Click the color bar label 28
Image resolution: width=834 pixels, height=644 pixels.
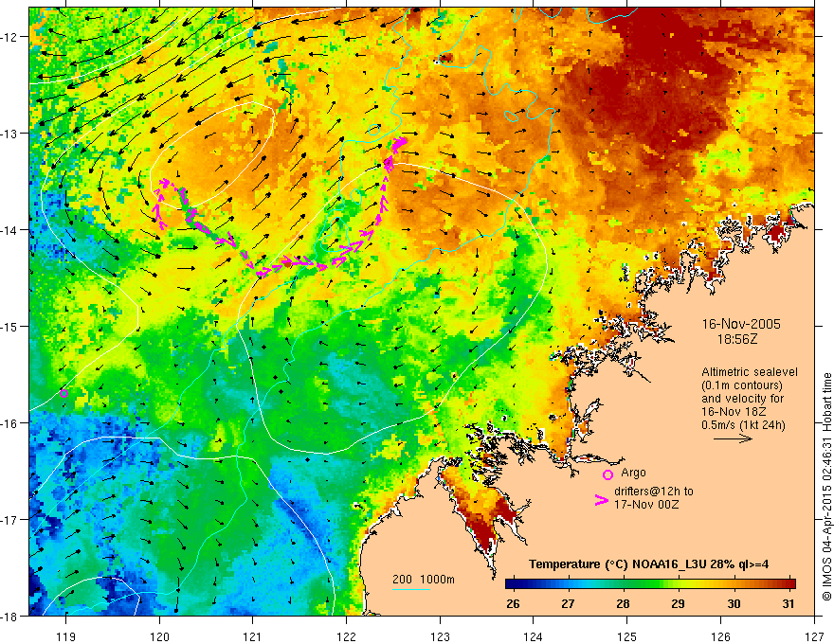tap(623, 603)
